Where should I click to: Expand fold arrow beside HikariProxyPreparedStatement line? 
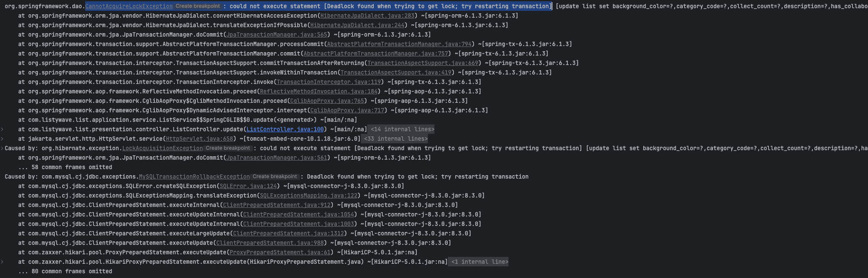click(x=2, y=262)
